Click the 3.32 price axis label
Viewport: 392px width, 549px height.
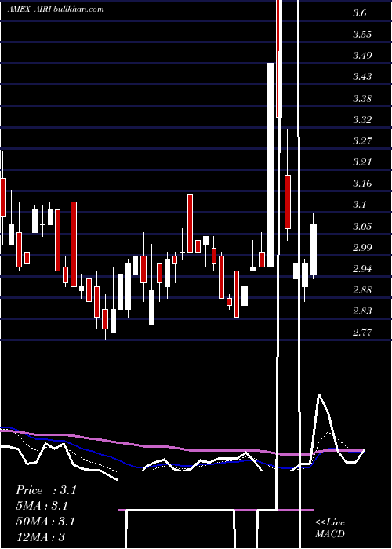coord(362,120)
